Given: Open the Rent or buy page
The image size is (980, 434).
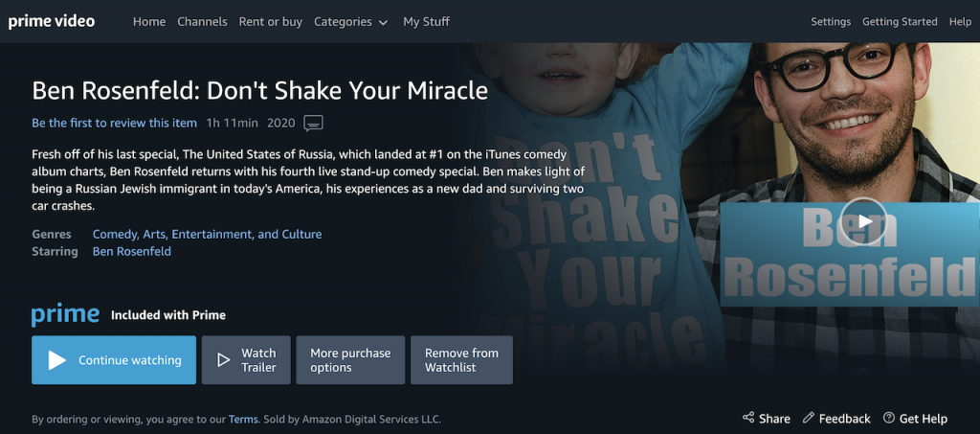Looking at the screenshot, I should pyautogui.click(x=271, y=21).
